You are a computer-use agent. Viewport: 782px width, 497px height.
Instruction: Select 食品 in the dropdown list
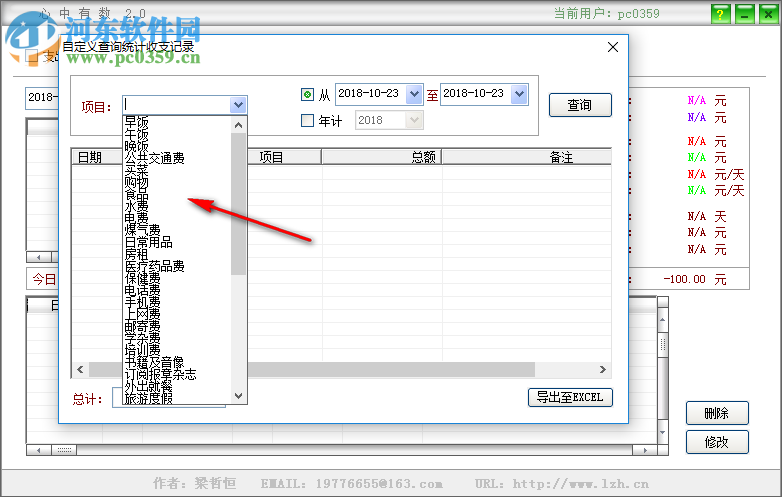click(136, 194)
